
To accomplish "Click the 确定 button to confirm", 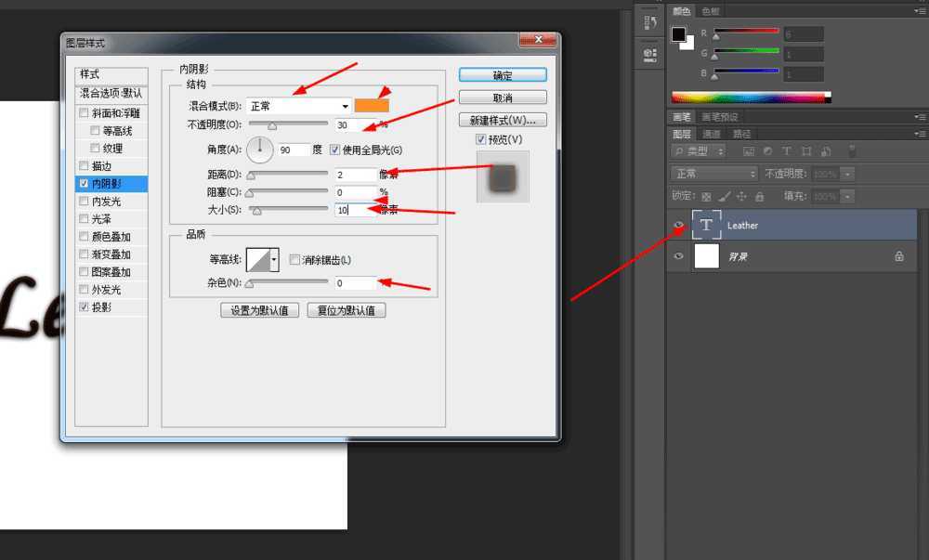I will pos(503,74).
